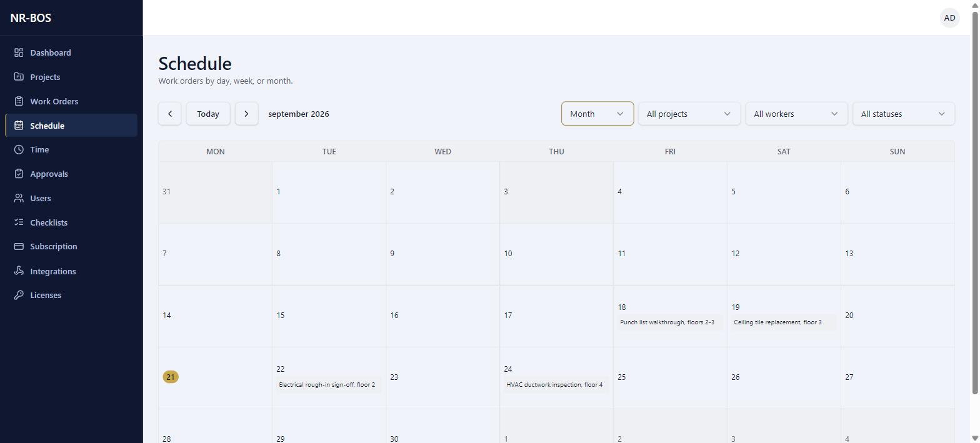
Task: Open Subscription from the sidebar
Action: point(71,246)
